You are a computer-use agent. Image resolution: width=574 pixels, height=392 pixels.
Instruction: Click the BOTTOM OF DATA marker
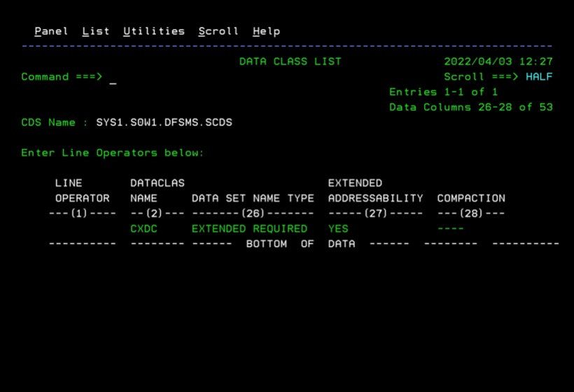click(x=300, y=244)
